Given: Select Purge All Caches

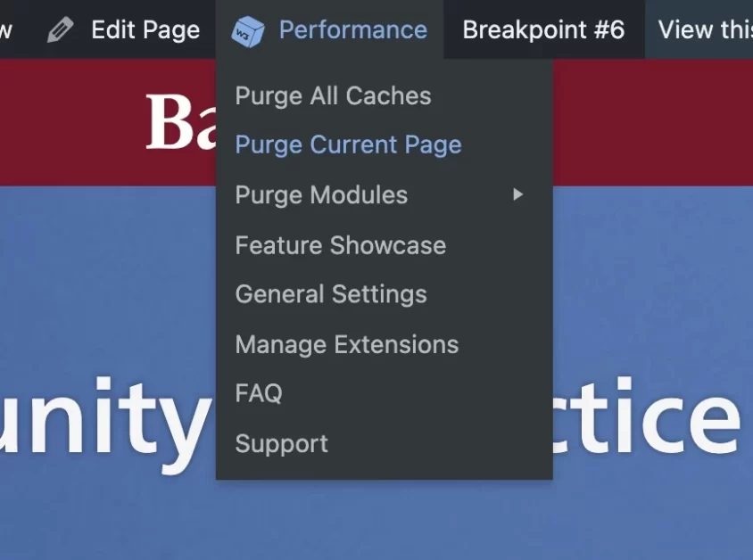Looking at the screenshot, I should point(333,95).
